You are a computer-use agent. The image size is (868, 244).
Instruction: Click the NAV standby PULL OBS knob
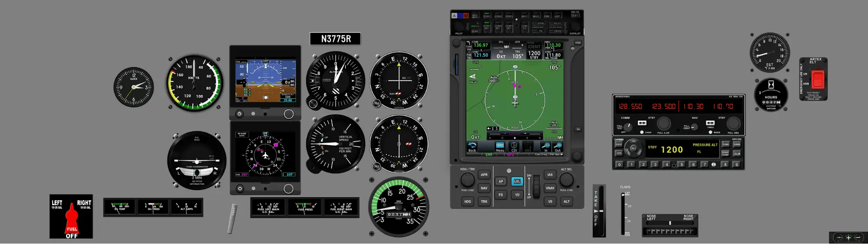tap(733, 124)
